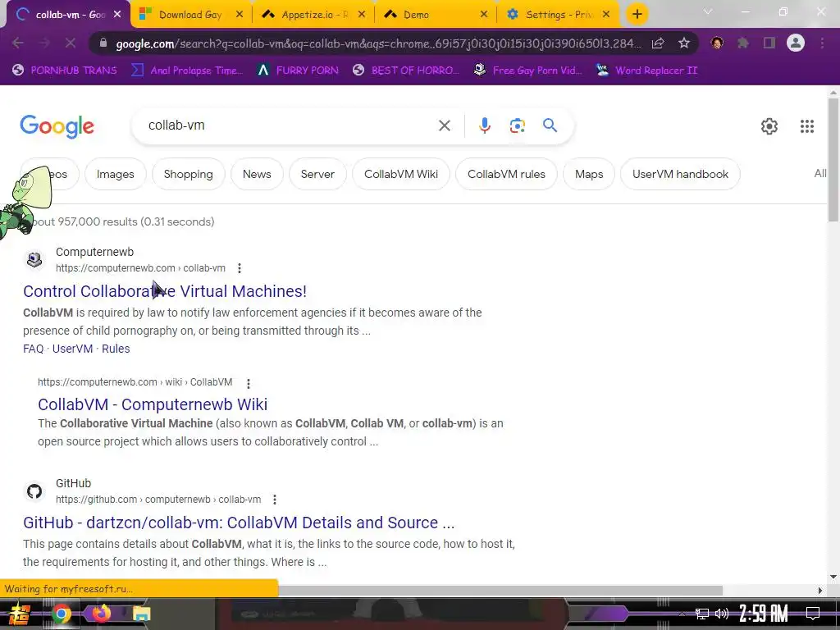Open volume control in system tray
The height and width of the screenshot is (630, 840).
point(722,614)
